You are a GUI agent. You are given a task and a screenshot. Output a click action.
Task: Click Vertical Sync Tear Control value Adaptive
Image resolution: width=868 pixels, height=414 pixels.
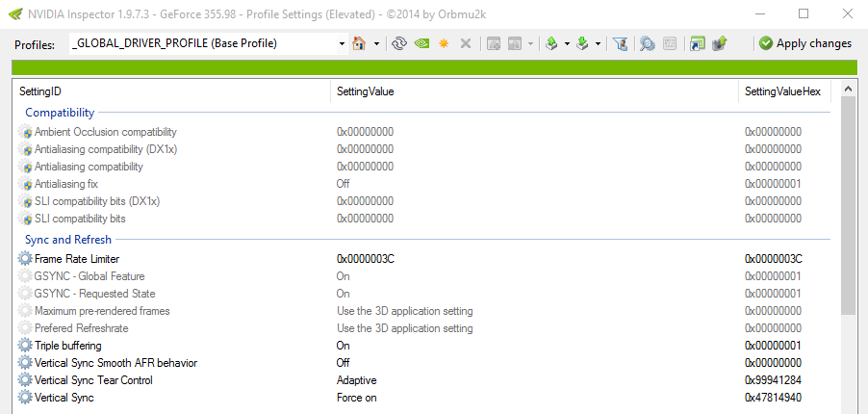click(356, 380)
